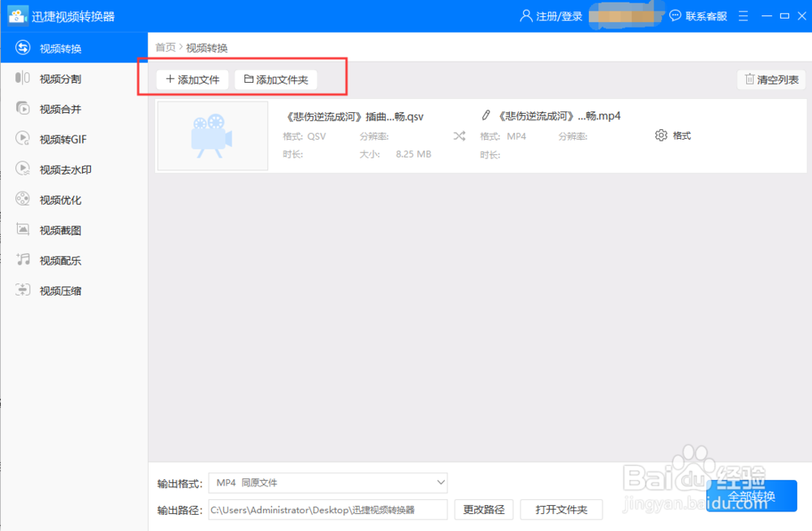Select 视频转换 in sidebar
The width and height of the screenshot is (812, 531).
74,48
